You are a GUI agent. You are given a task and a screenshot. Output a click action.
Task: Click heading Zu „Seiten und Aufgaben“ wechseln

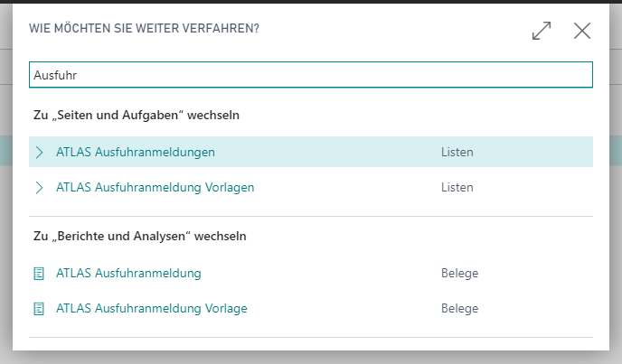point(136,115)
